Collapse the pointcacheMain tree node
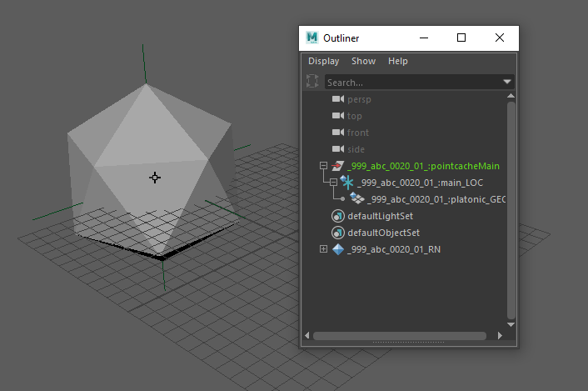Screen dimensions: 588x391 tap(323, 165)
